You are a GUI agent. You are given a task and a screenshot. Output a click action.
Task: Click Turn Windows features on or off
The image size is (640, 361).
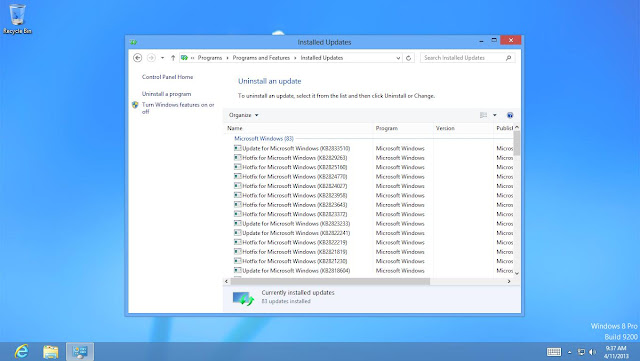178,108
